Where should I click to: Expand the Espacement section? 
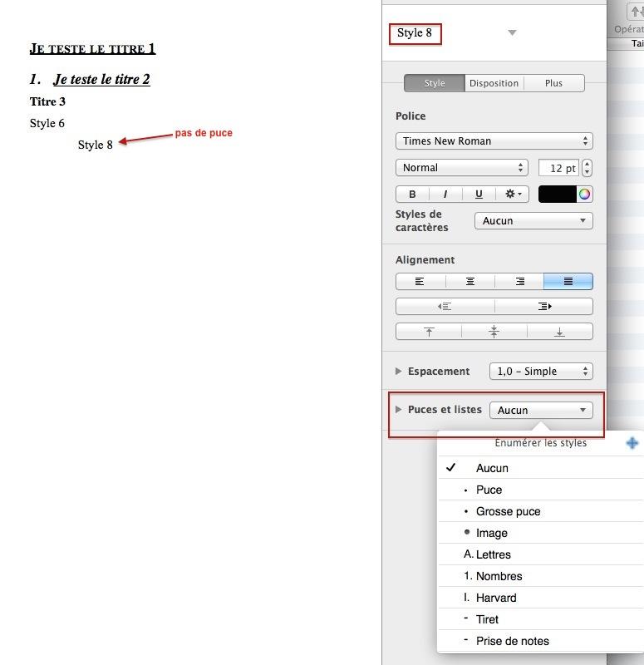click(x=400, y=372)
